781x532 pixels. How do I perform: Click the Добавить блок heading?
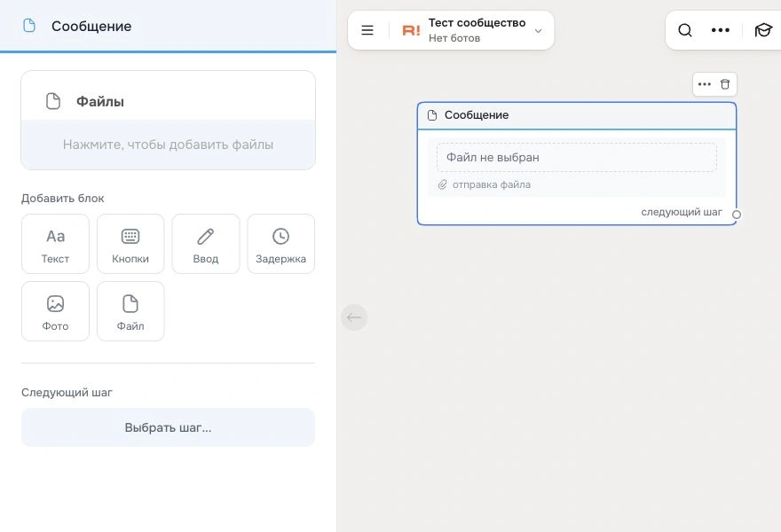(x=63, y=198)
